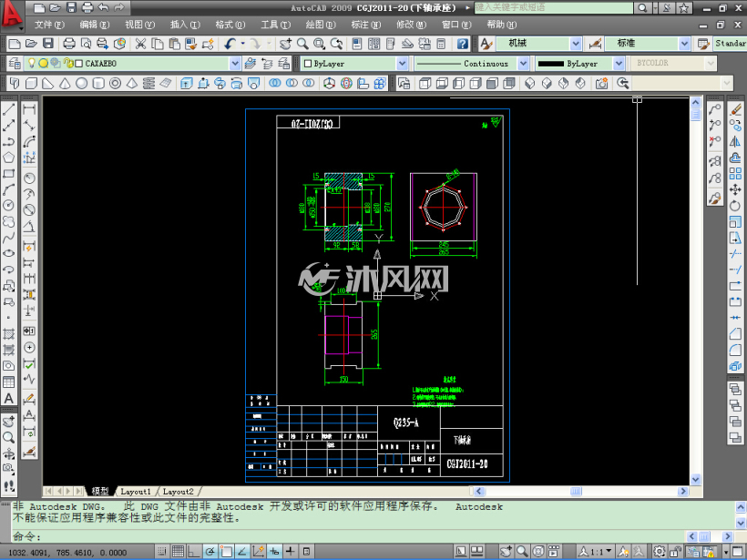Click the Workspace Switching gear button

[x=659, y=552]
